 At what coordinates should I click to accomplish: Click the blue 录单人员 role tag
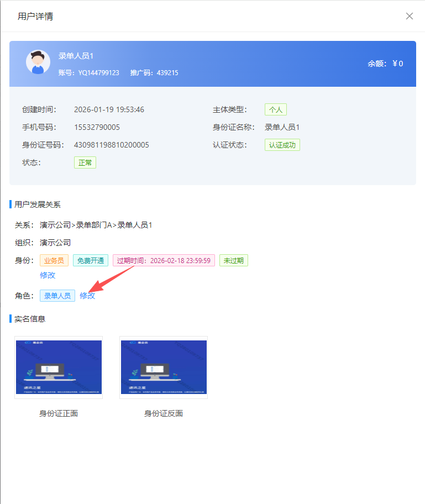coord(57,296)
